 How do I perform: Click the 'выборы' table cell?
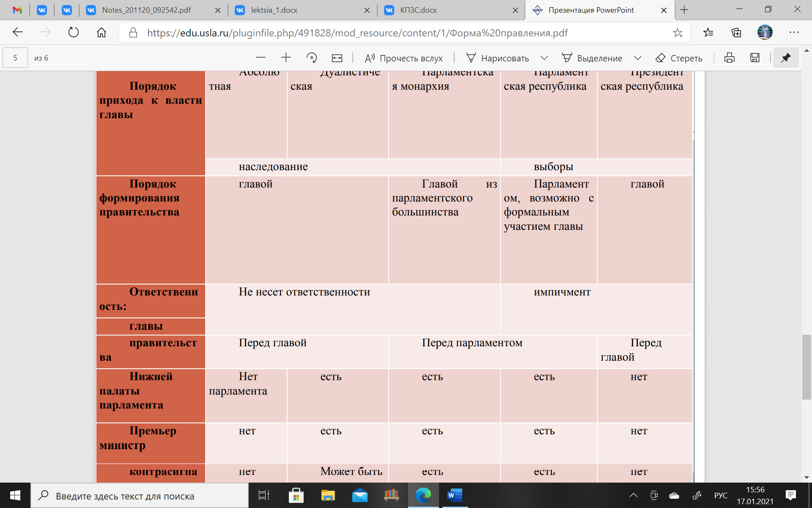[596, 167]
